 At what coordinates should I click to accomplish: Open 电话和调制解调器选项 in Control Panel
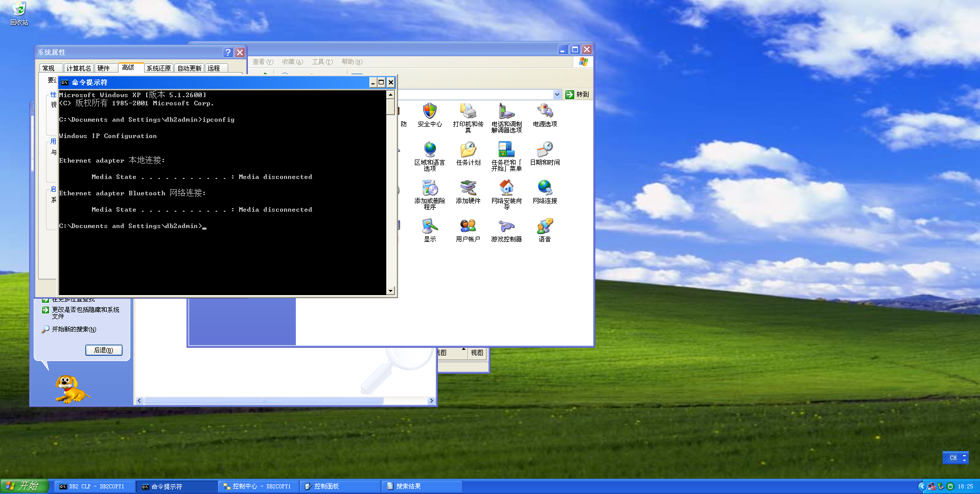coord(506,118)
